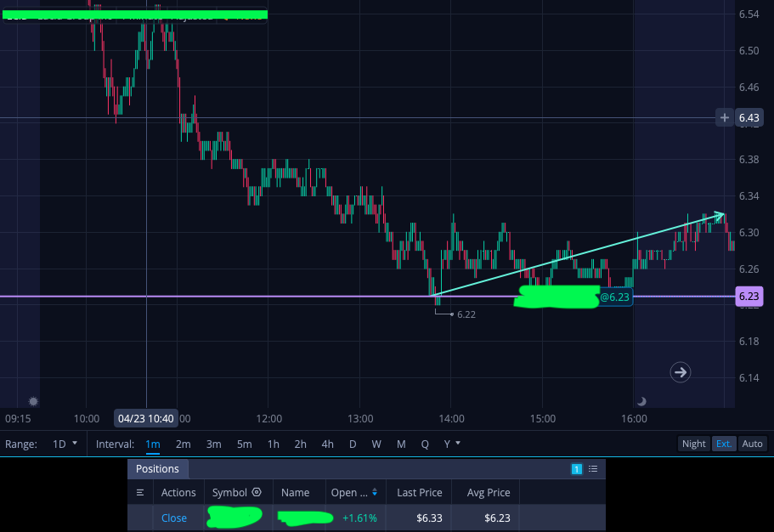Screen dimensions: 774x532
Task: Toggle Ext. extended hours display
Action: (x=724, y=444)
